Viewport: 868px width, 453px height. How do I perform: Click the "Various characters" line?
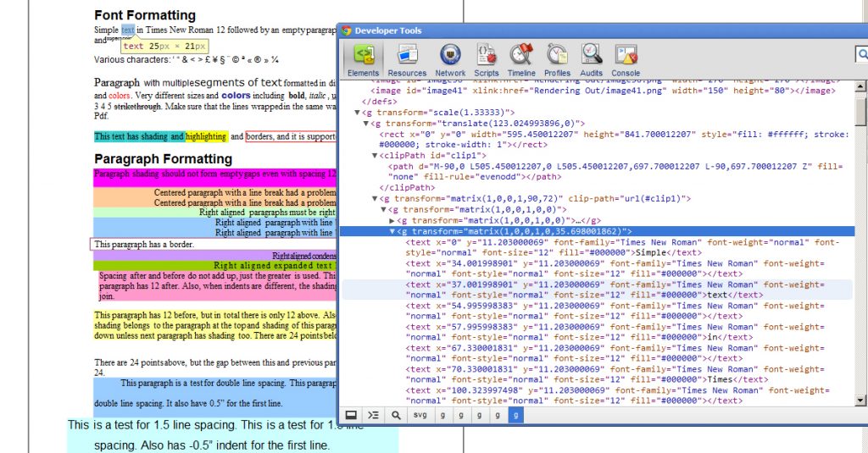tap(186, 59)
